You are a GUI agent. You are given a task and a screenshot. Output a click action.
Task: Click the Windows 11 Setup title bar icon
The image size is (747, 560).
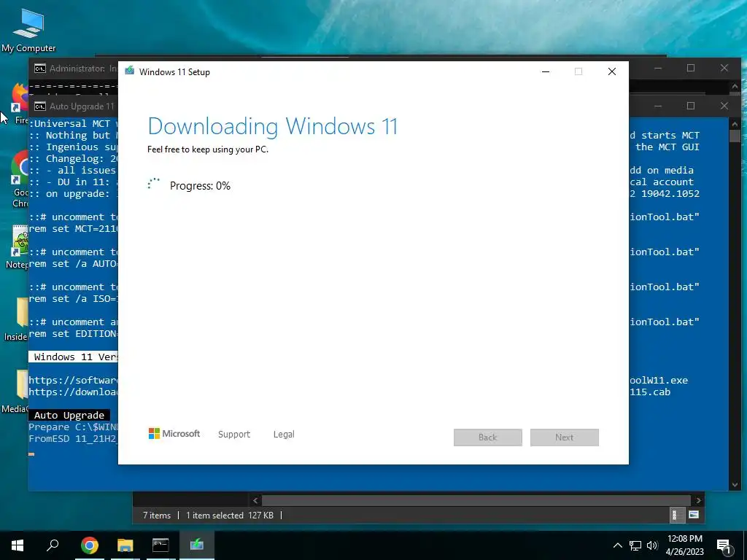(130, 71)
